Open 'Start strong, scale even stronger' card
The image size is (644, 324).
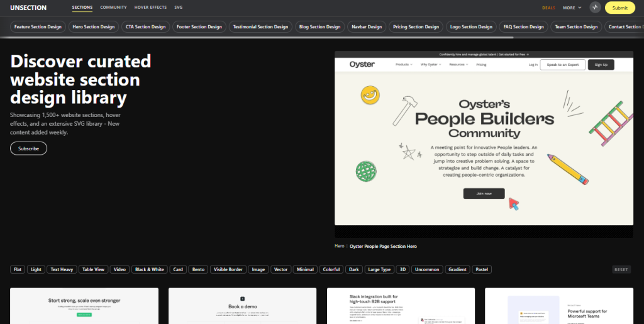pos(84,306)
